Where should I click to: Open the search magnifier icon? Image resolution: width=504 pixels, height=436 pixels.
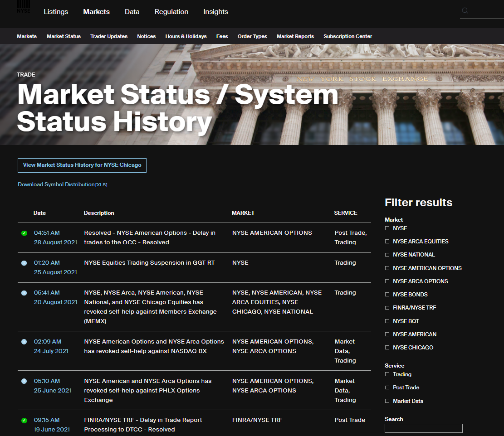(x=465, y=10)
